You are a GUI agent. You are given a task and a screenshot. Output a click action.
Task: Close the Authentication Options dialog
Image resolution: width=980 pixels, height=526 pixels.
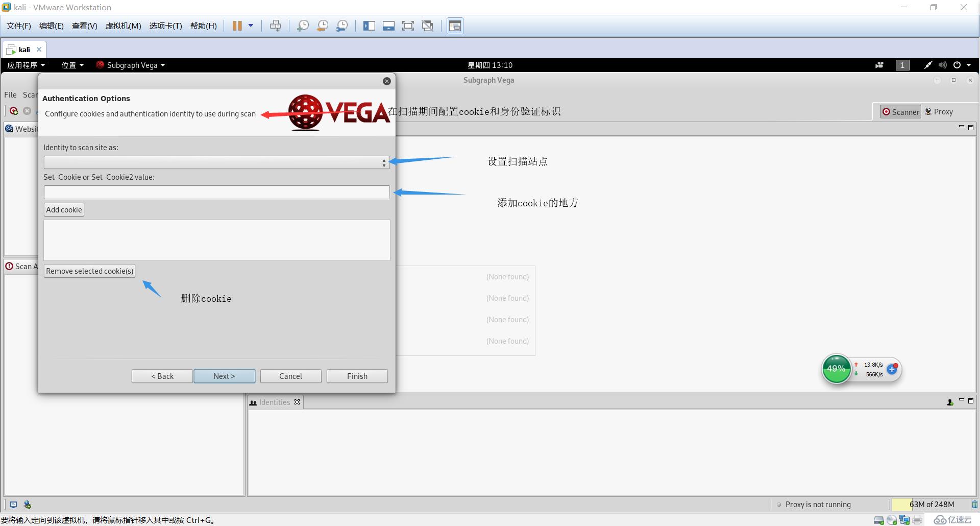coord(387,81)
